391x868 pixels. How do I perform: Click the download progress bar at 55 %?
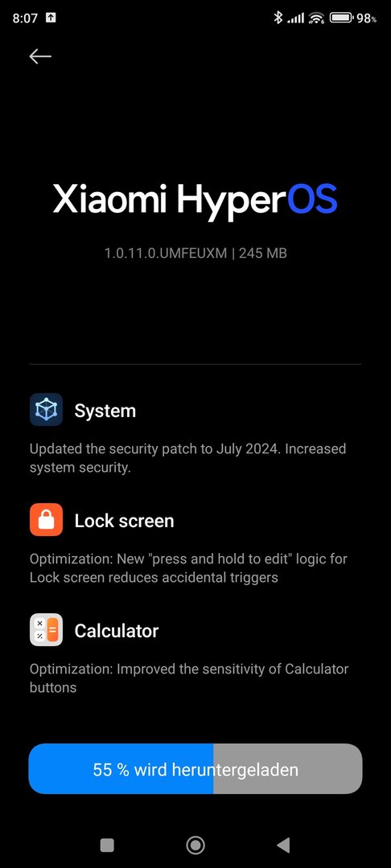195,769
